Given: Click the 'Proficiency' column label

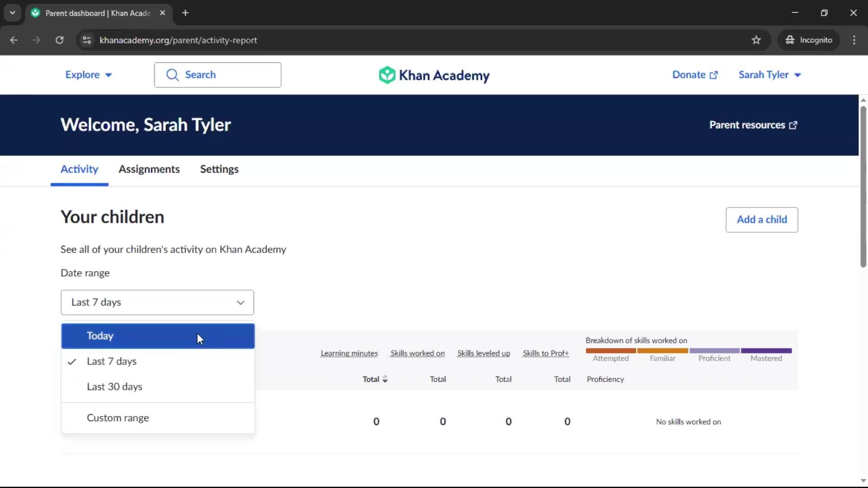Looking at the screenshot, I should (x=605, y=379).
